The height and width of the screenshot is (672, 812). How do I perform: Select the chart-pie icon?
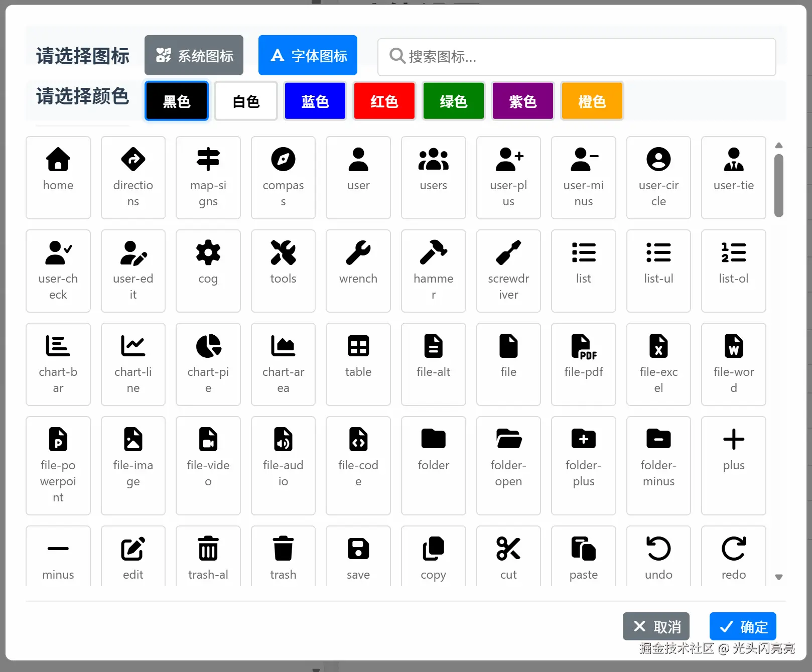[208, 364]
